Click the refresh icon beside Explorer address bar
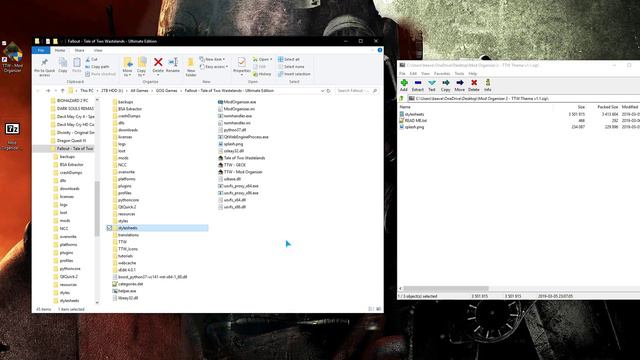Viewport: 640px width, 360px height. coord(328,91)
